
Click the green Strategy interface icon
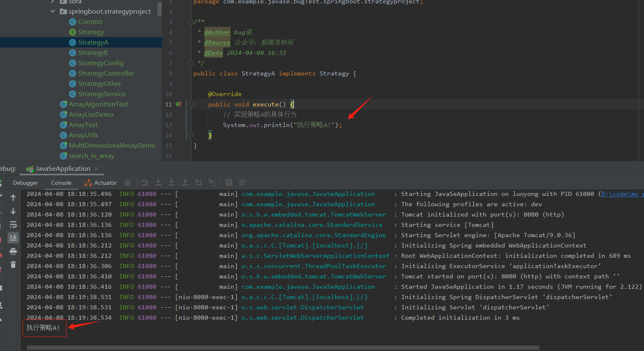tap(73, 32)
